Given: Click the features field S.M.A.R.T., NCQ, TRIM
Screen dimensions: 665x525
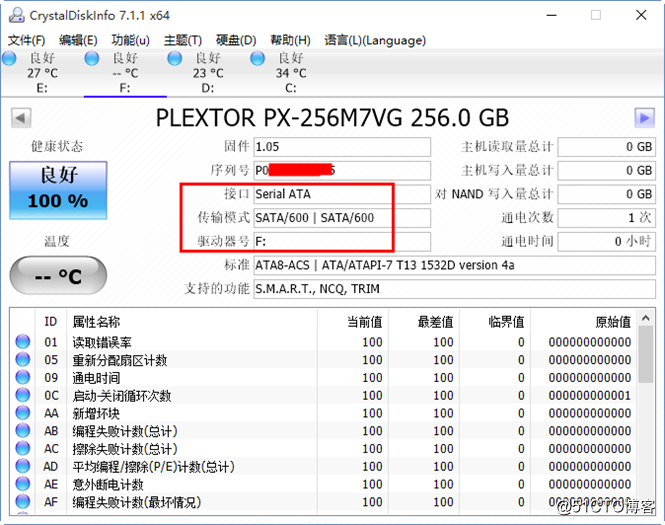Looking at the screenshot, I should tap(455, 289).
